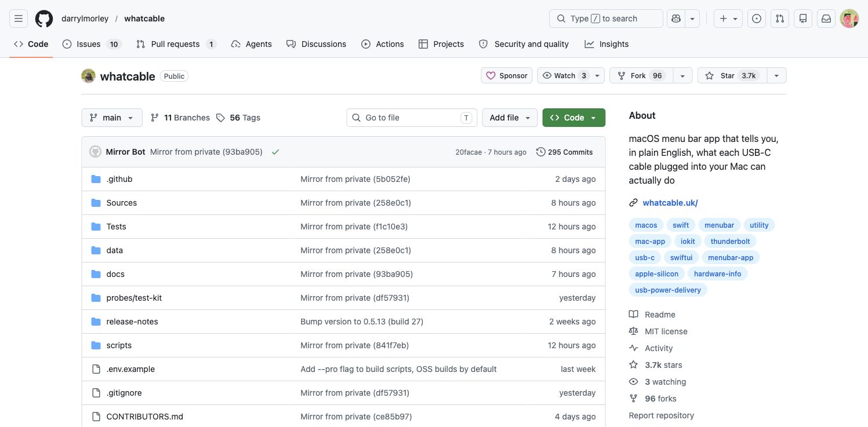The width and height of the screenshot is (868, 427).
Task: Click the whatcable repository avatar image
Action: click(x=88, y=76)
